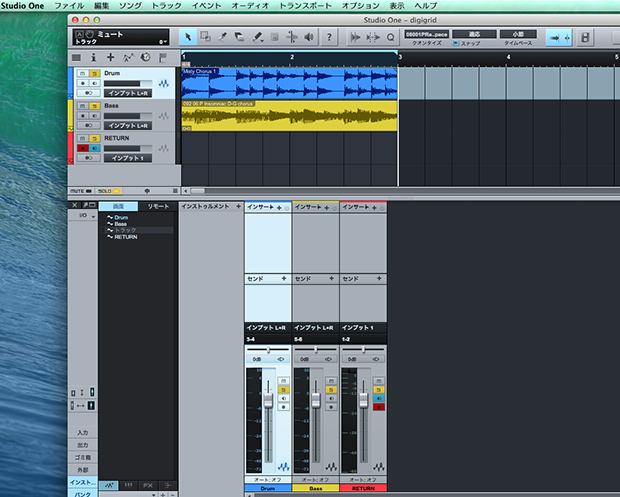620x497 pixels.
Task: Open Drum channel automation mode オート:オフ
Action: [x=268, y=480]
